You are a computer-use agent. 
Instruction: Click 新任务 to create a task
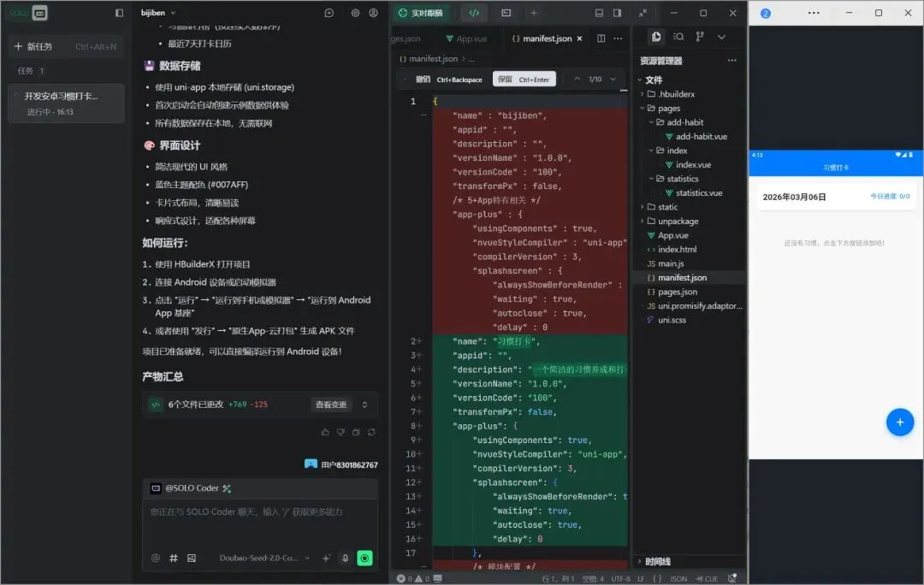[x=65, y=46]
